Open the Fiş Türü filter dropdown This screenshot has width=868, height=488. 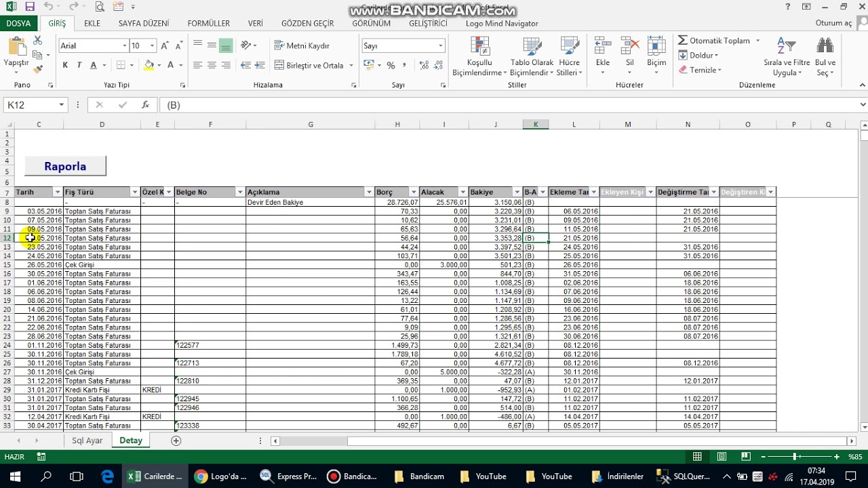[x=135, y=192]
